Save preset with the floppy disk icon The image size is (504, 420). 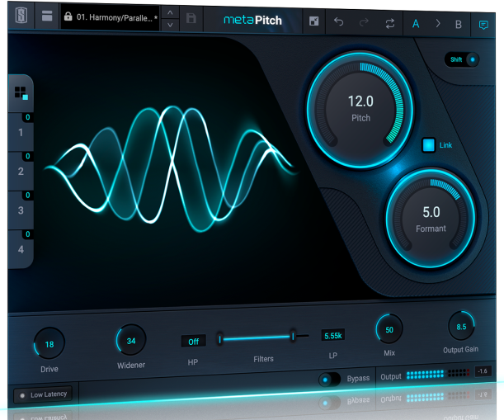191,18
